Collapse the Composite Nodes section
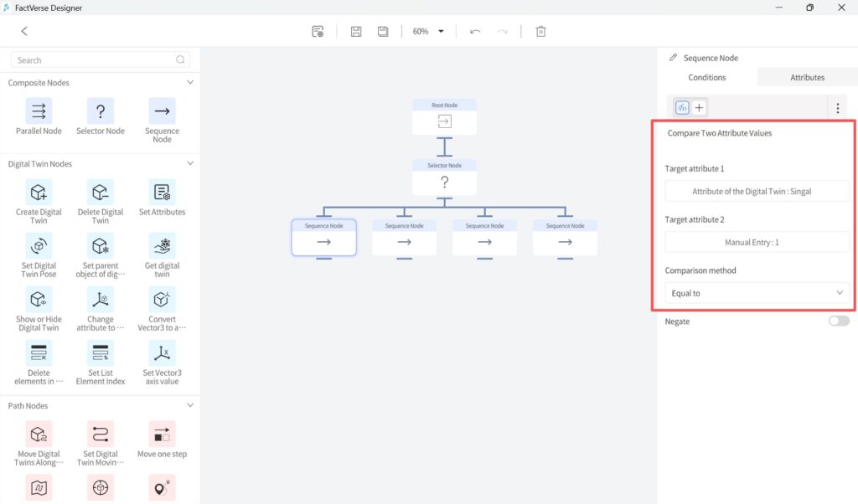858x504 pixels. pyautogui.click(x=190, y=82)
